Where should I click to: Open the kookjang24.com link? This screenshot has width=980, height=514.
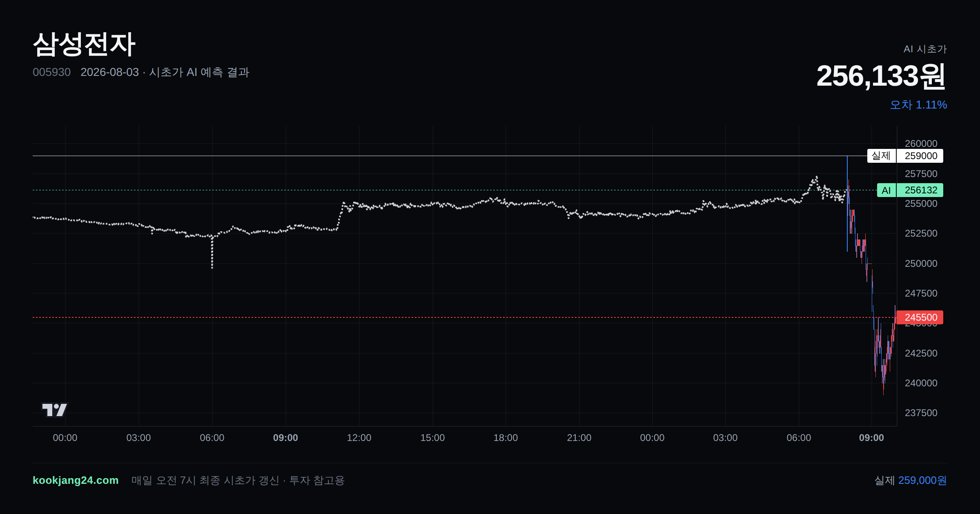(76, 480)
